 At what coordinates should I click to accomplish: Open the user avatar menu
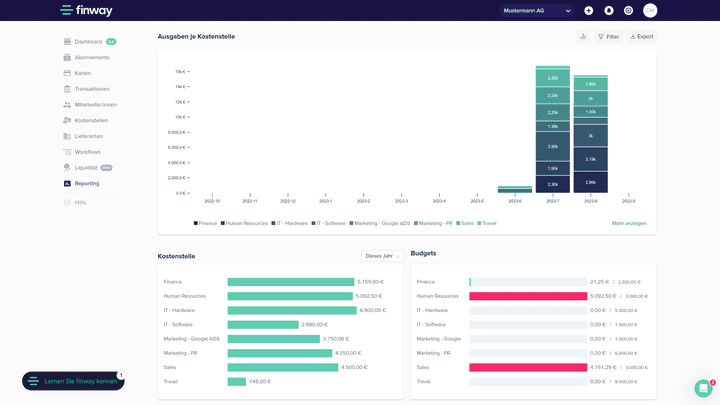pos(650,10)
